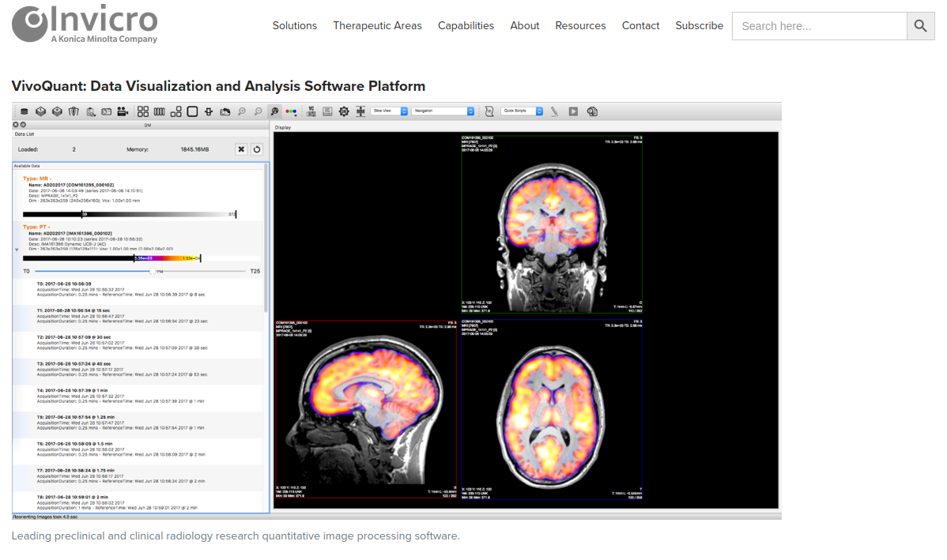The height and width of the screenshot is (560, 947).
Task: Click the MM toolbar icon
Action: [x=360, y=111]
